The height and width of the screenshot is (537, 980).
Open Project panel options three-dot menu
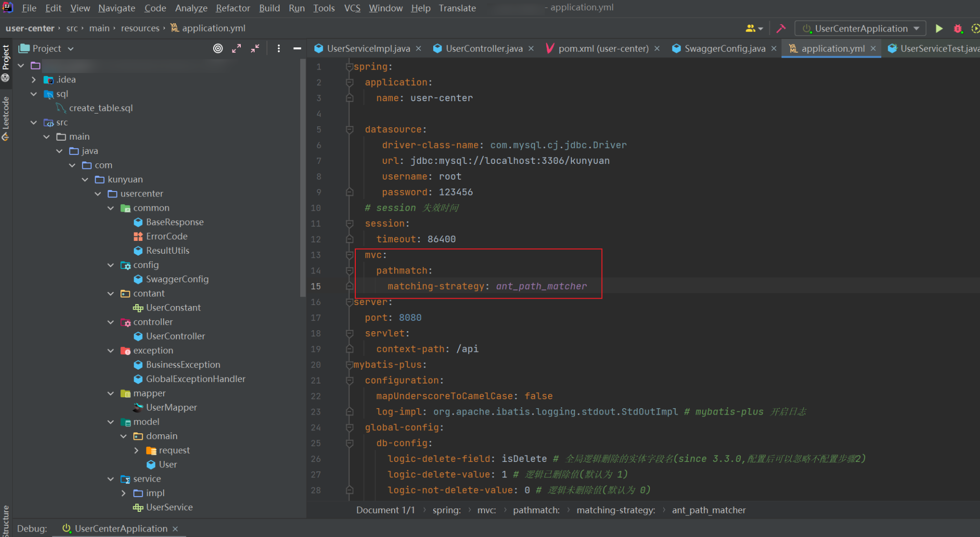click(279, 48)
